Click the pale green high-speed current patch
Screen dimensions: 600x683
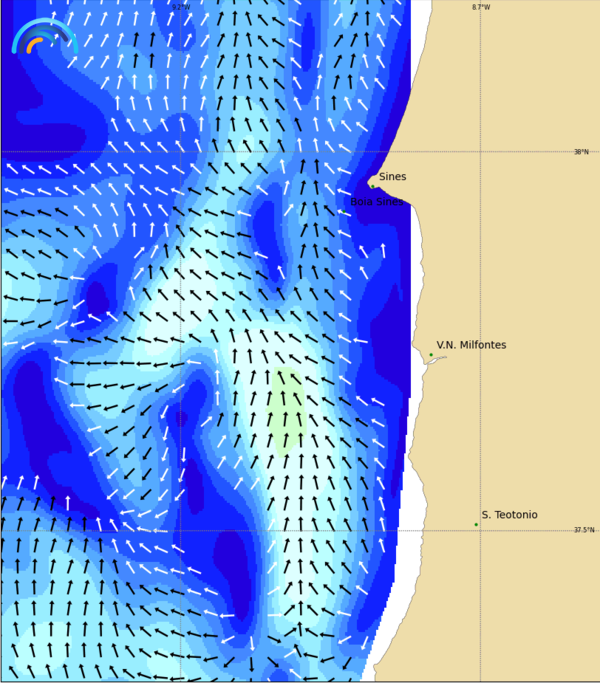coord(287,410)
